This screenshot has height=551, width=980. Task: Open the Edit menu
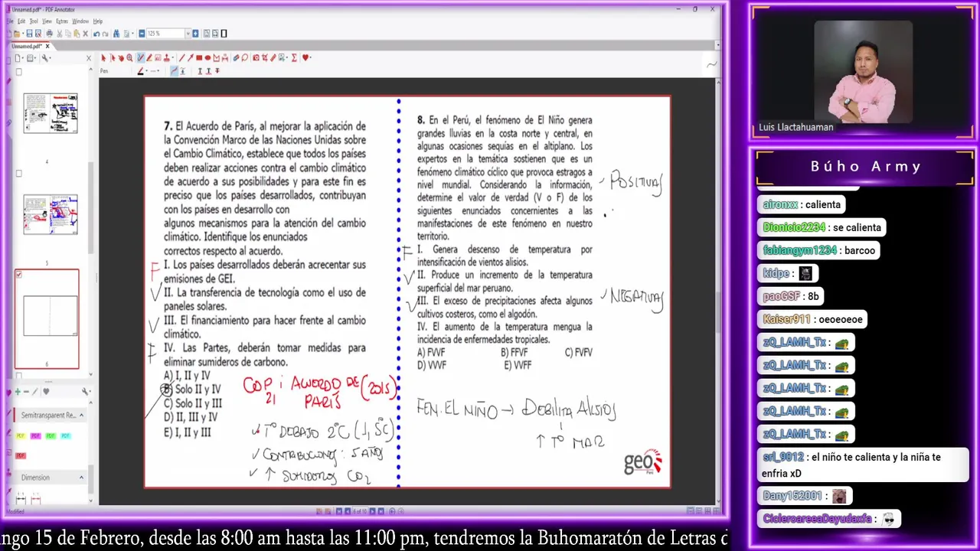pos(21,21)
